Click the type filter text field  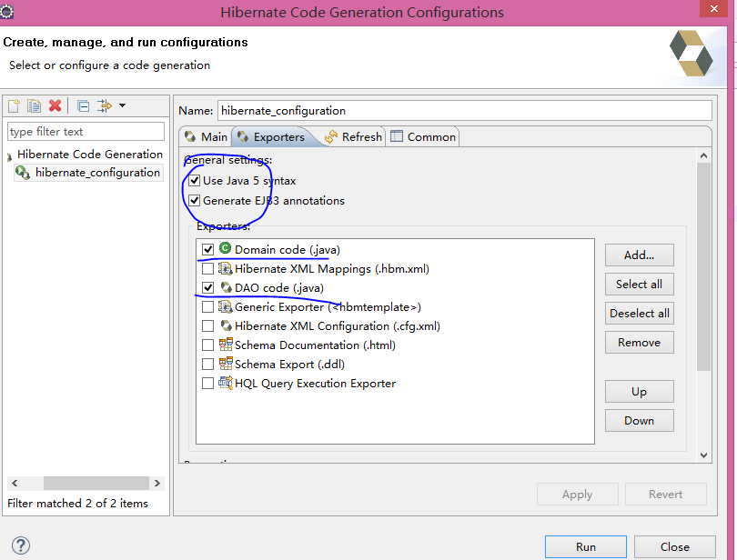click(86, 132)
